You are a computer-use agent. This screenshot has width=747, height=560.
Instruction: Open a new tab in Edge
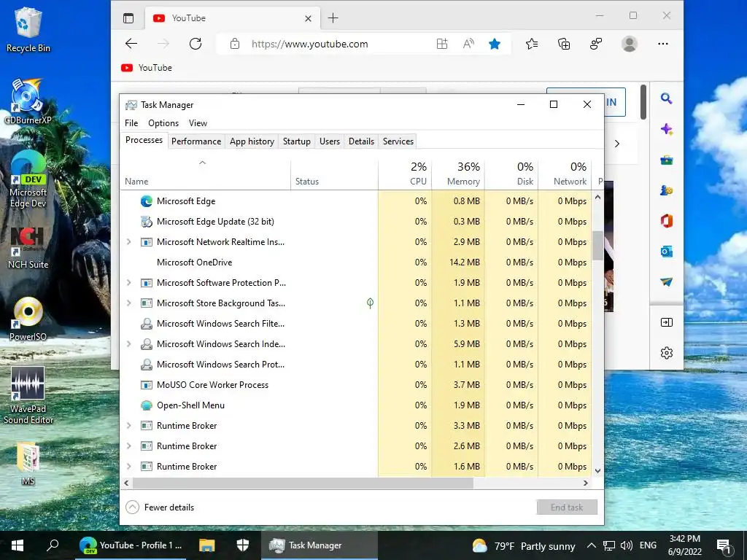[x=333, y=18]
